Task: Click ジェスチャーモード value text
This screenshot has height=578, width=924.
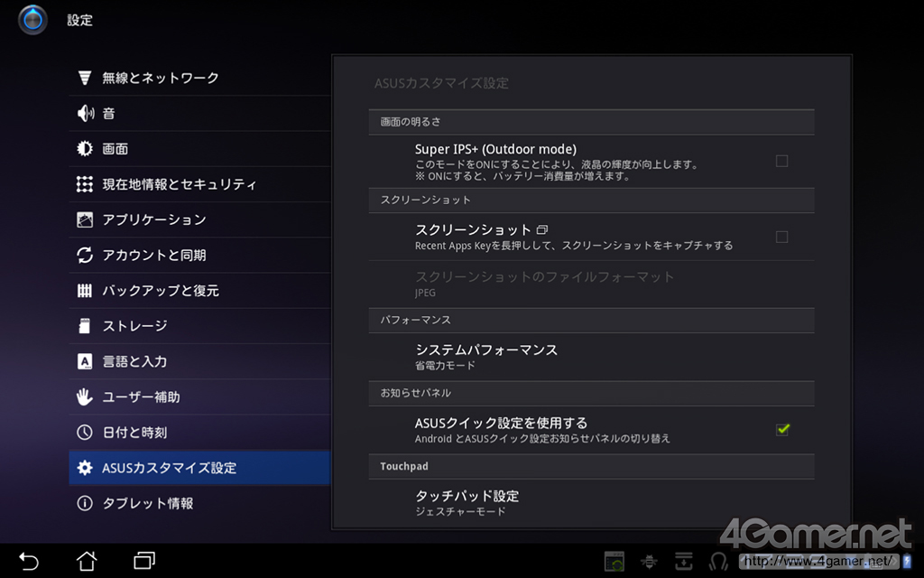Action: coord(460,511)
